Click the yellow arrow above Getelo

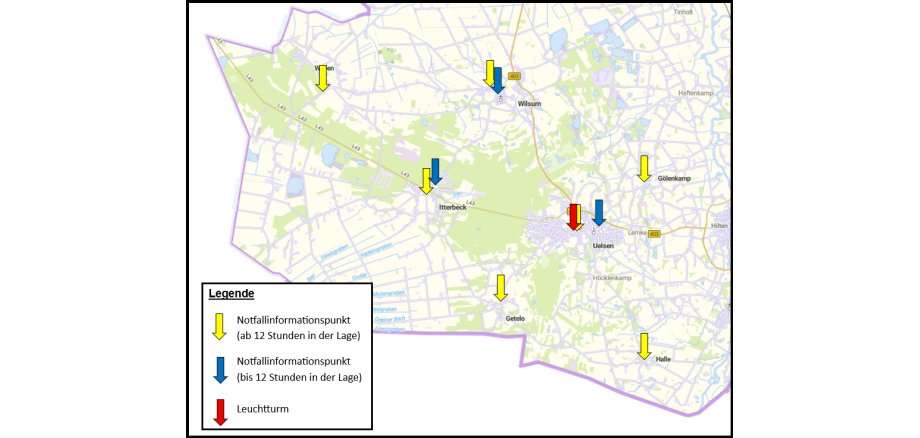tap(501, 288)
